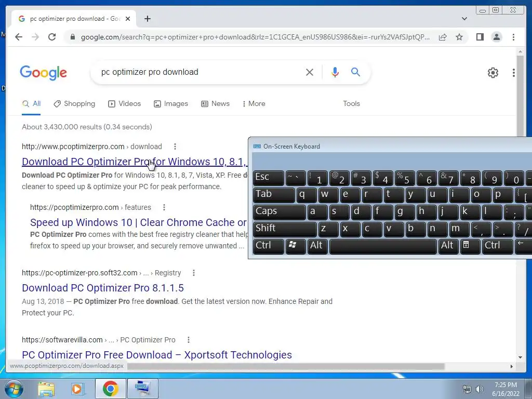The width and height of the screenshot is (532, 399).
Task: Open Download PC Optimizer Pro for Windows link
Action: point(135,162)
